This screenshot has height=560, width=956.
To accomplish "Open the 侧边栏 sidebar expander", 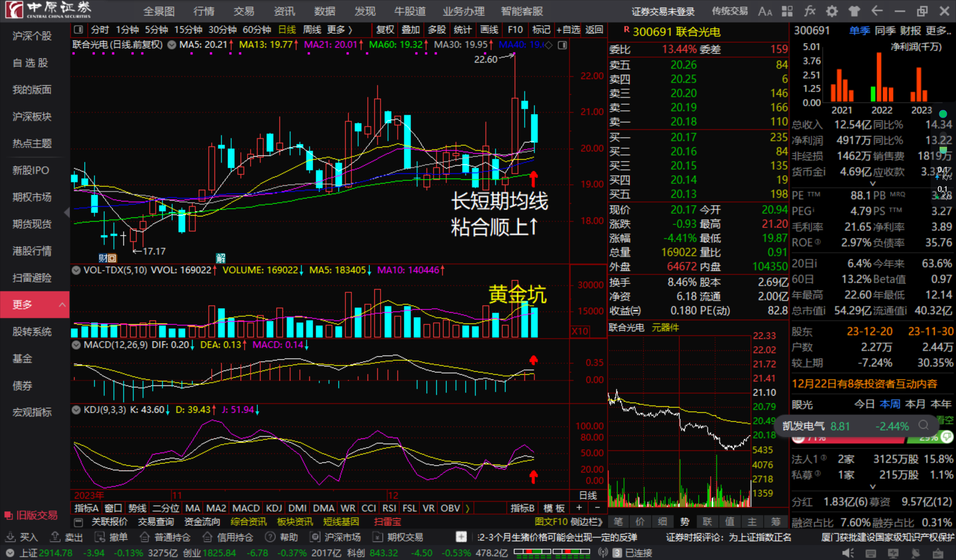I will point(587,522).
